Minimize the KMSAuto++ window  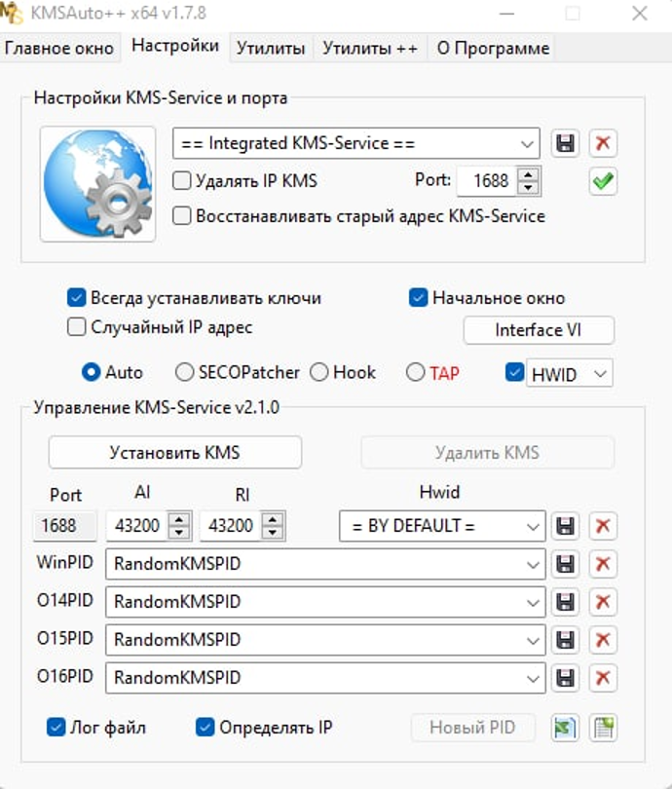click(x=506, y=13)
